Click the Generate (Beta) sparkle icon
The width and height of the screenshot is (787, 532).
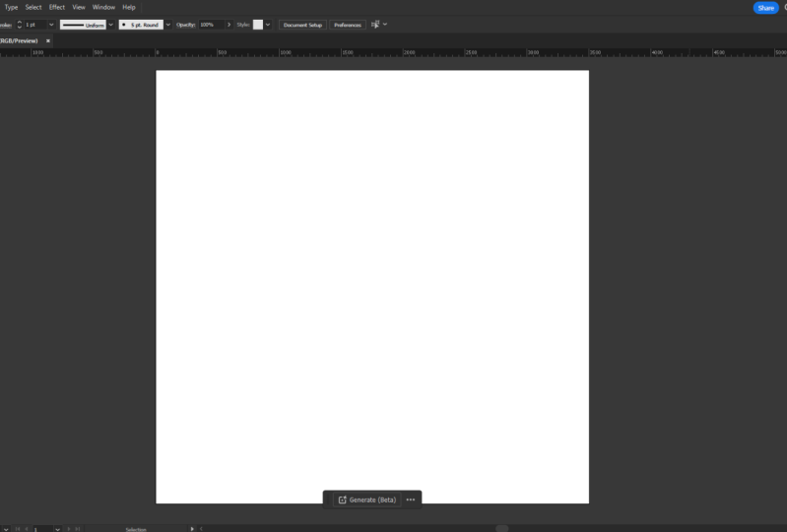tap(343, 499)
